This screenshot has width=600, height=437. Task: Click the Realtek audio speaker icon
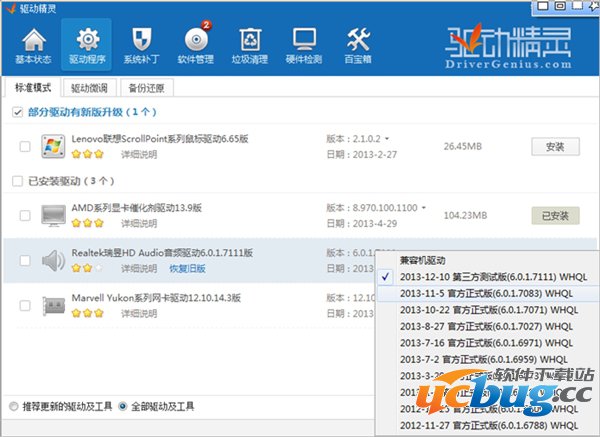coord(53,261)
